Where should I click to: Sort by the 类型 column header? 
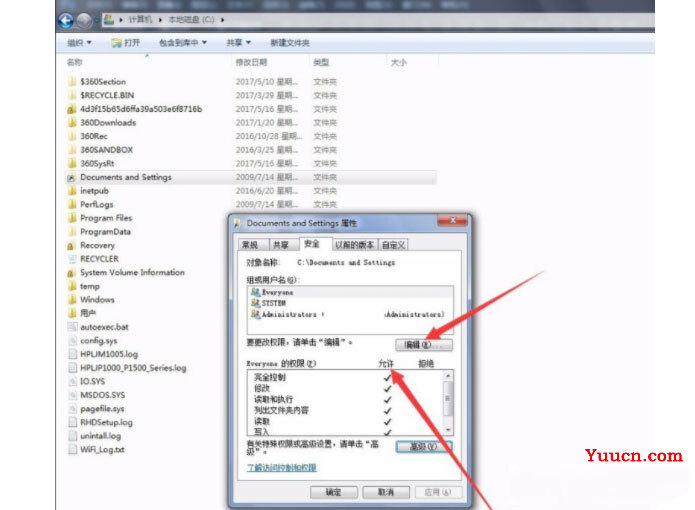coord(321,62)
